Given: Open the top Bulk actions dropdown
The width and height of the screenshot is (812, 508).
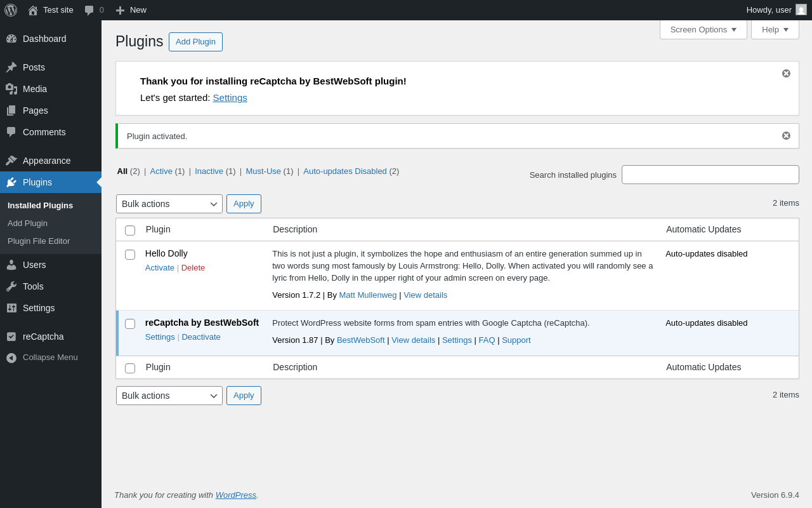Looking at the screenshot, I should 169,204.
